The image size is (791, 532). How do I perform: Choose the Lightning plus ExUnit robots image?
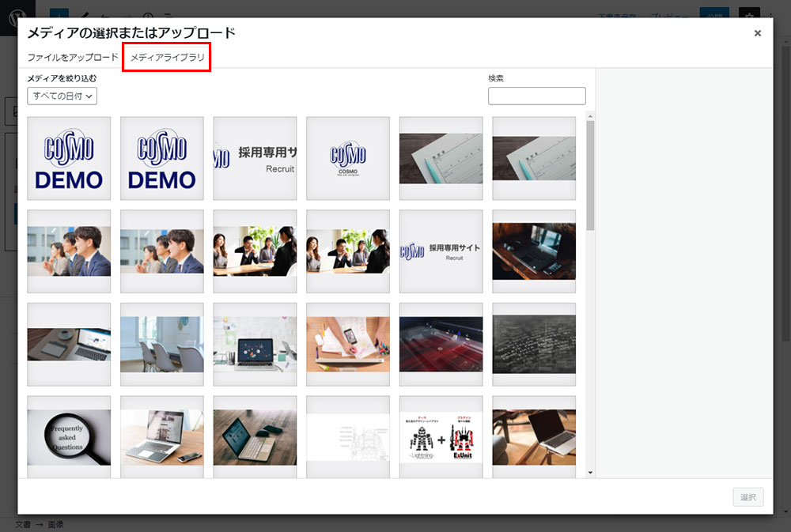click(x=441, y=437)
